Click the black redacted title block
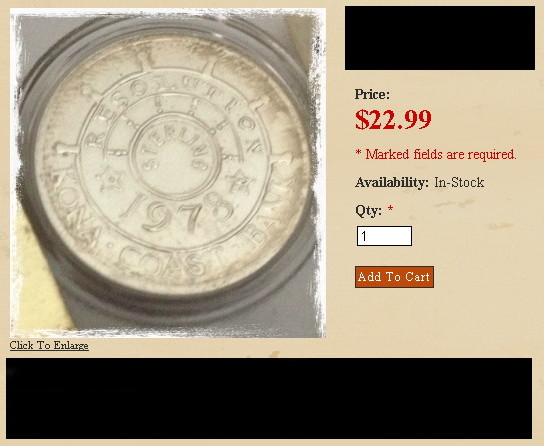 point(440,38)
